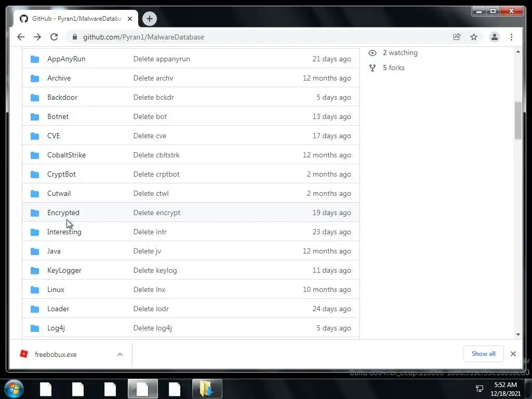Viewport: 532px width, 399px height.
Task: Open the Loader folder link
Action: click(x=58, y=309)
